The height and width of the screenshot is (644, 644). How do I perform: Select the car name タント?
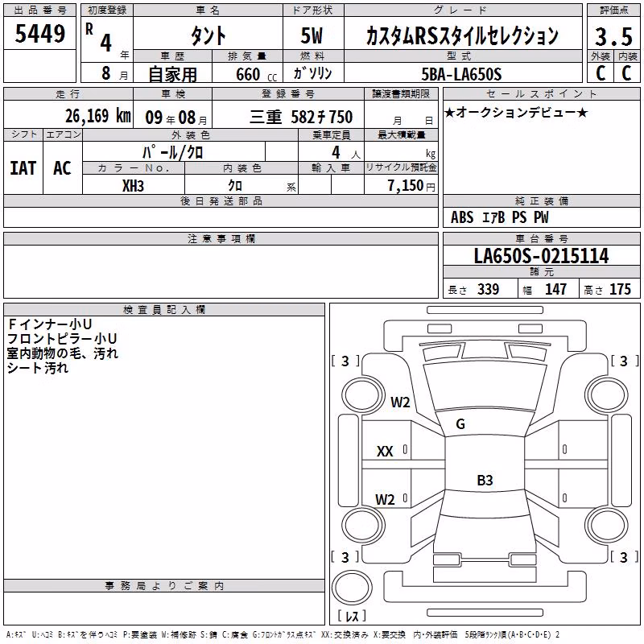(x=208, y=35)
